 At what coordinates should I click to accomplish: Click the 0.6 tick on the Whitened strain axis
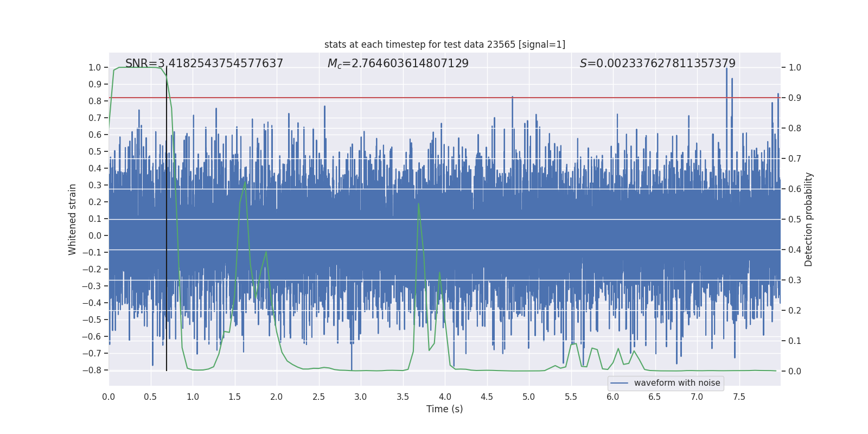95,135
